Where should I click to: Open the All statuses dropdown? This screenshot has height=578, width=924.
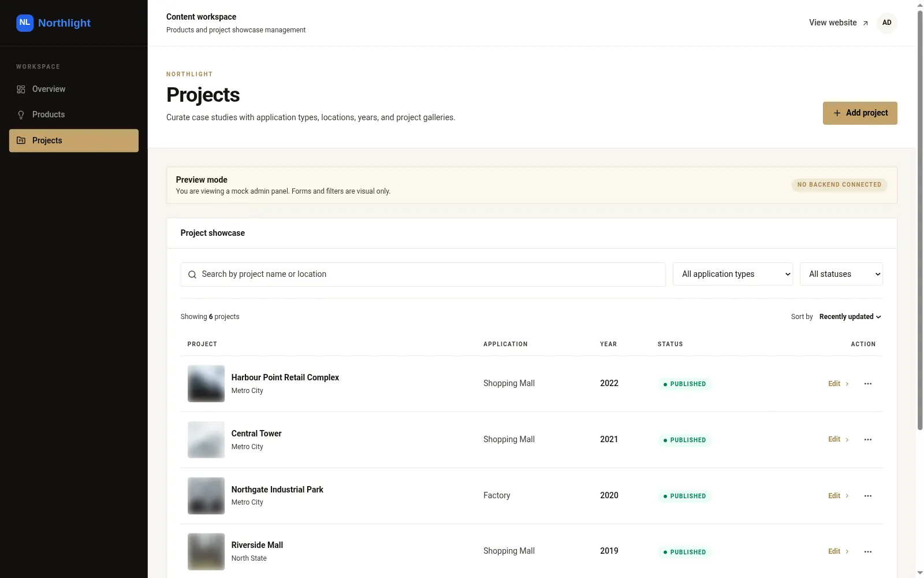pos(841,274)
